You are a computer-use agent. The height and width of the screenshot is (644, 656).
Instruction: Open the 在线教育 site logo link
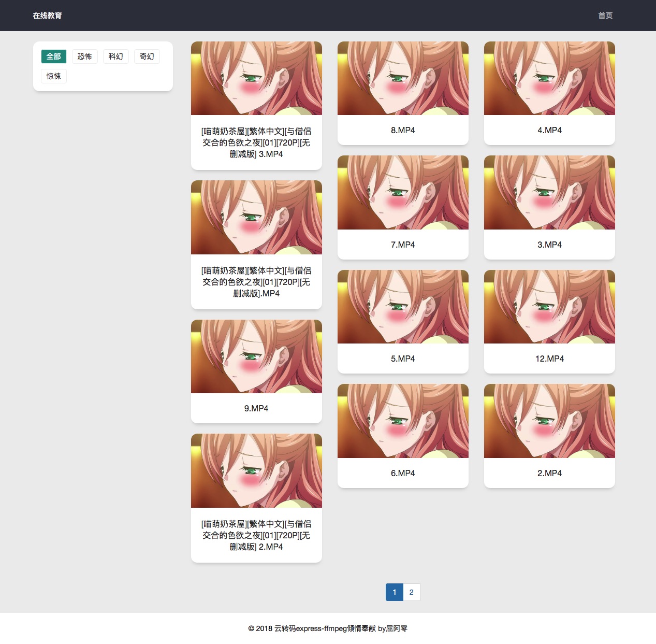click(47, 16)
